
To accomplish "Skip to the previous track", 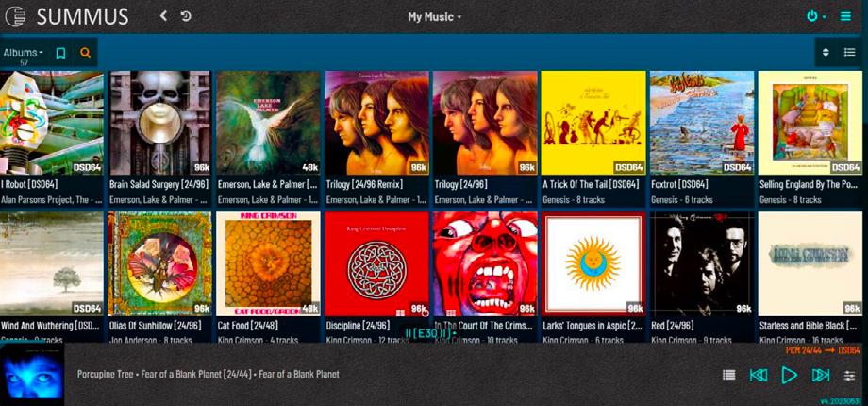I will pos(759,375).
